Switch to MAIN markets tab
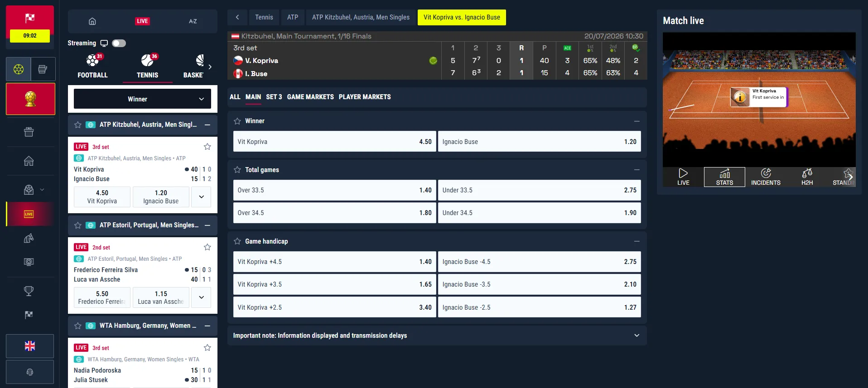The image size is (868, 388). point(253,97)
